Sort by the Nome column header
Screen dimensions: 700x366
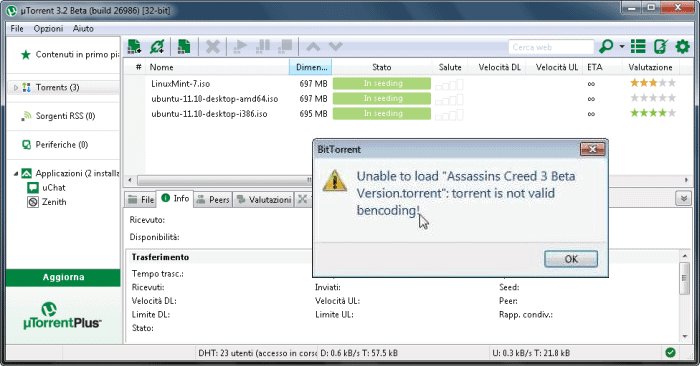(x=217, y=67)
